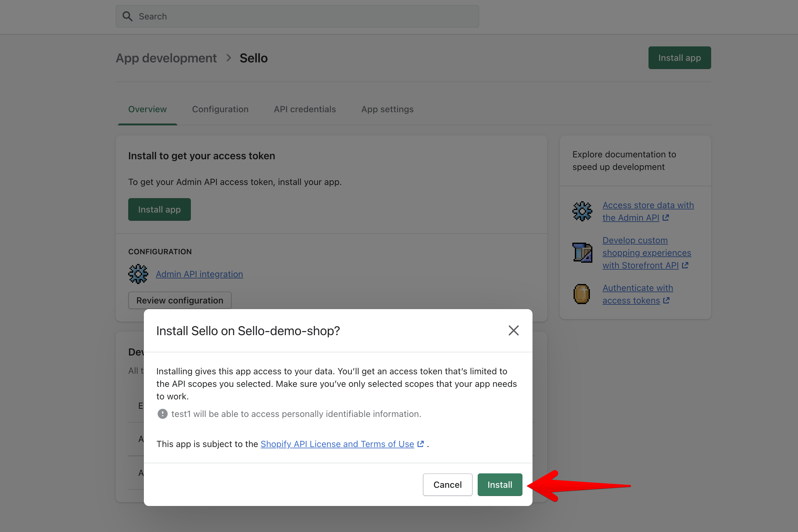Click the search field at top

(297, 16)
